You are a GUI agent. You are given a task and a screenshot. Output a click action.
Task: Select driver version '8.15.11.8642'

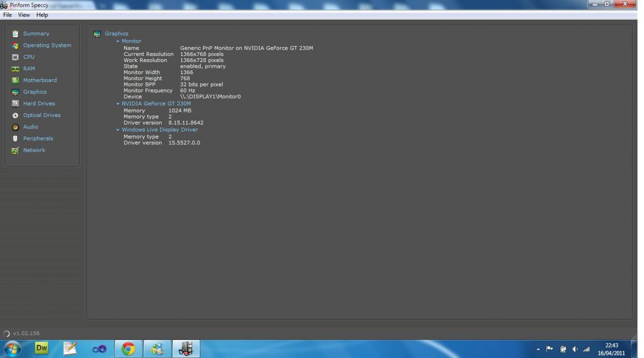[x=186, y=123]
